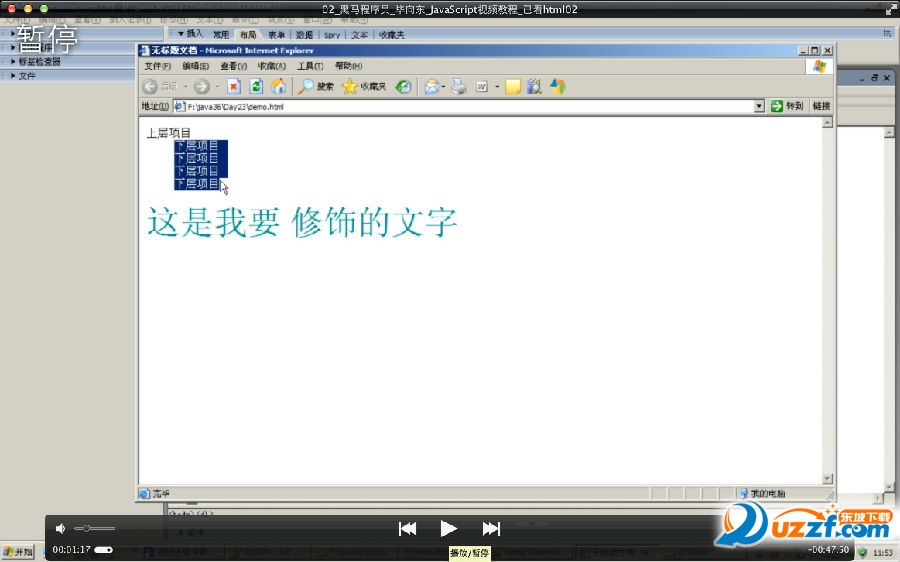Open the Mail button dropdown arrow
The width and height of the screenshot is (900, 562).
(443, 87)
